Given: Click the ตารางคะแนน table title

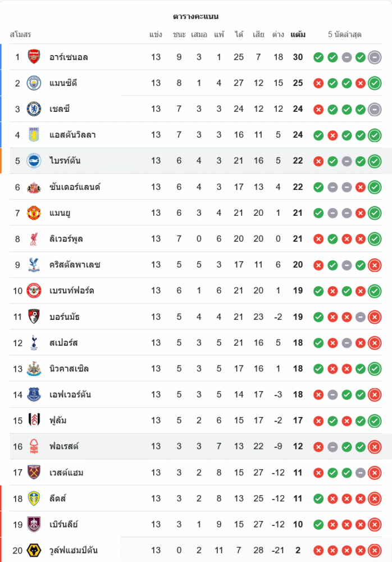Looking at the screenshot, I should [x=196, y=16].
